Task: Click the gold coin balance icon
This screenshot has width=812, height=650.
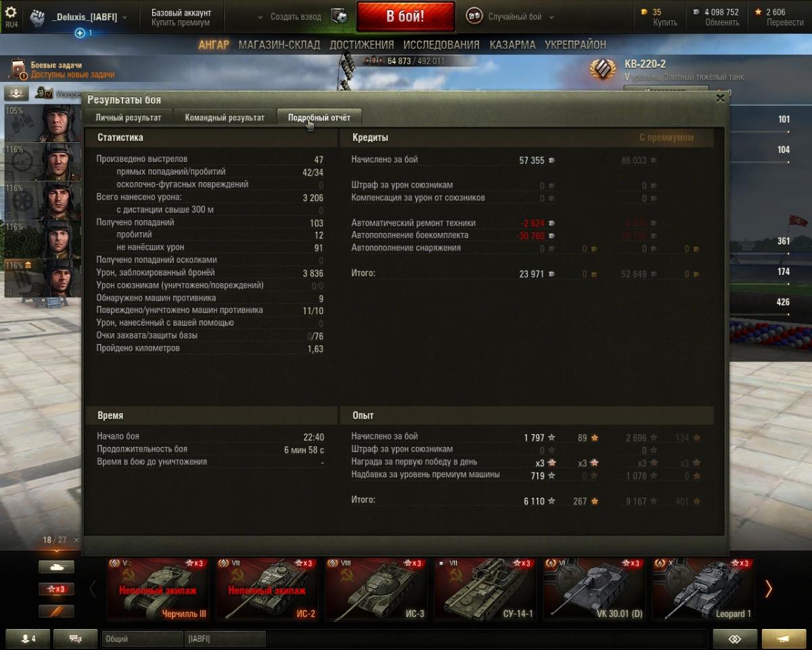Action: (x=644, y=12)
